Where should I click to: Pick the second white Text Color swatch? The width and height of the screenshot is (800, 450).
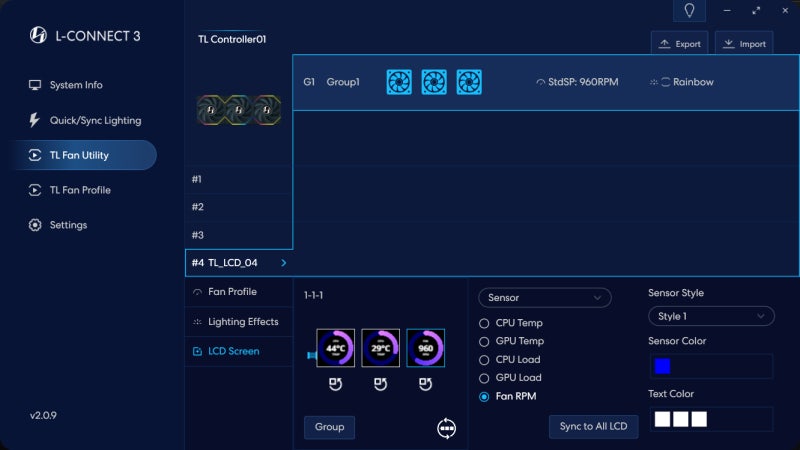pos(681,419)
